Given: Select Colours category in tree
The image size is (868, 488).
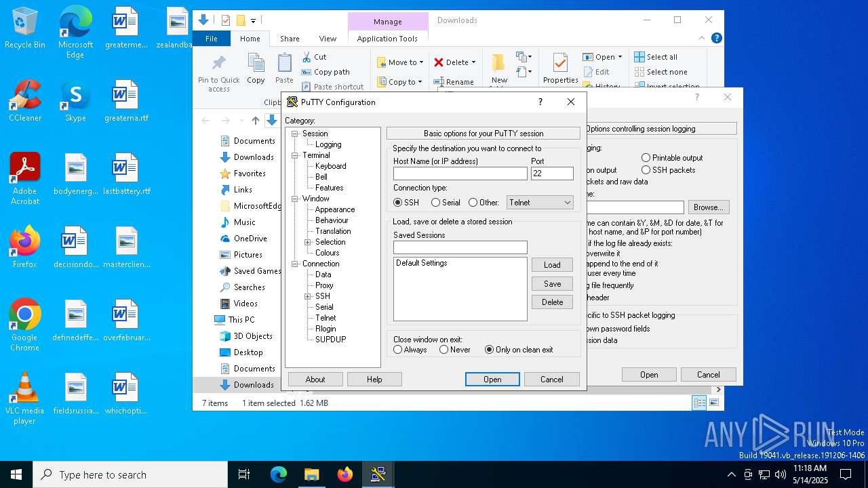Looking at the screenshot, I should click(327, 253).
